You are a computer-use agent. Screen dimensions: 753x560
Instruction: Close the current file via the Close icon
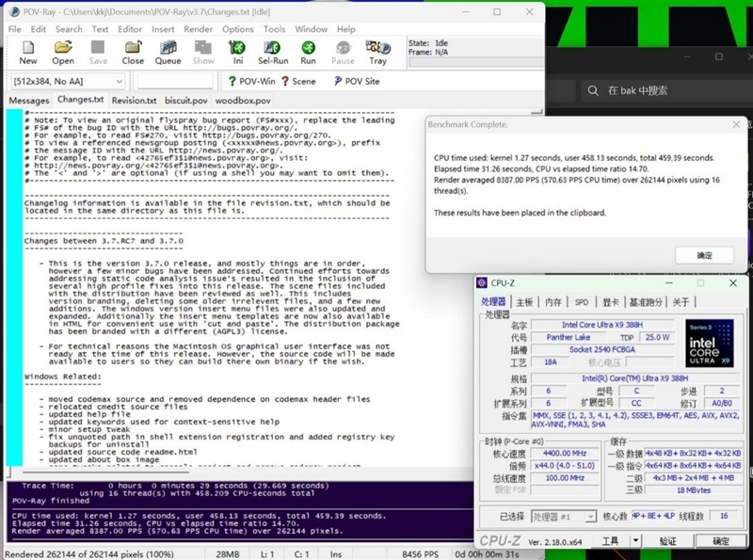[x=133, y=52]
